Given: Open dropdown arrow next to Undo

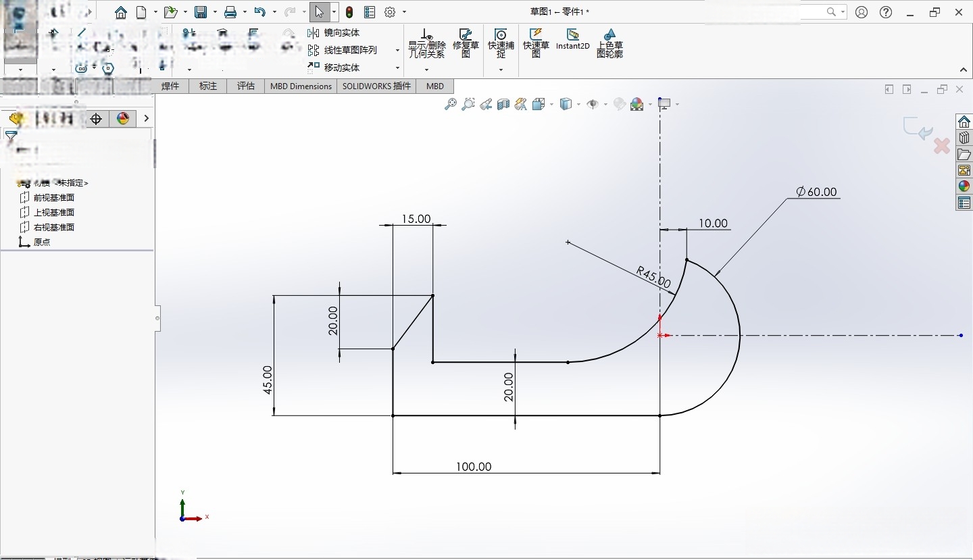Looking at the screenshot, I should [274, 12].
